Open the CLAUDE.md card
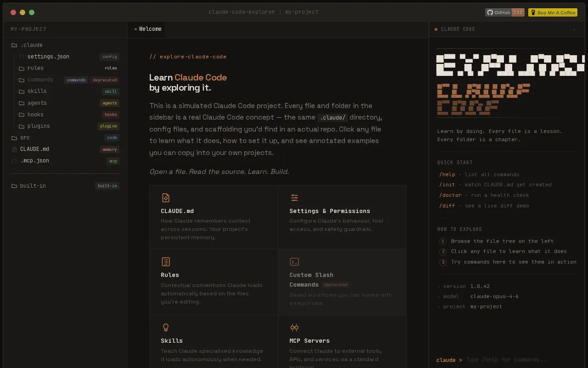 pyautogui.click(x=214, y=217)
